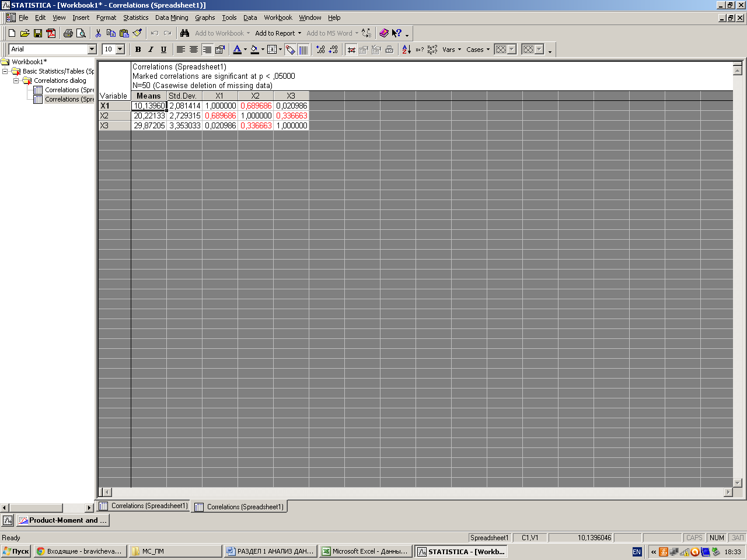Cut selection with the scissors icon
This screenshot has width=747, height=560.
pyautogui.click(x=98, y=33)
